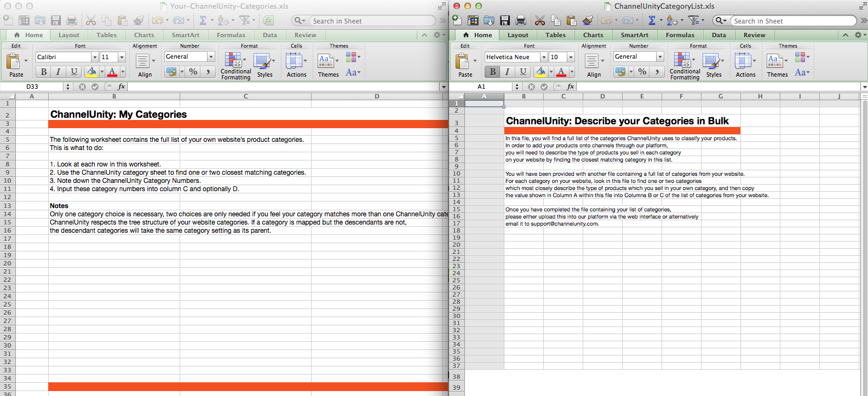Click Undo arrow in Your-ChannelUnity-Categories window
868x396 pixels.
pyautogui.click(x=157, y=20)
